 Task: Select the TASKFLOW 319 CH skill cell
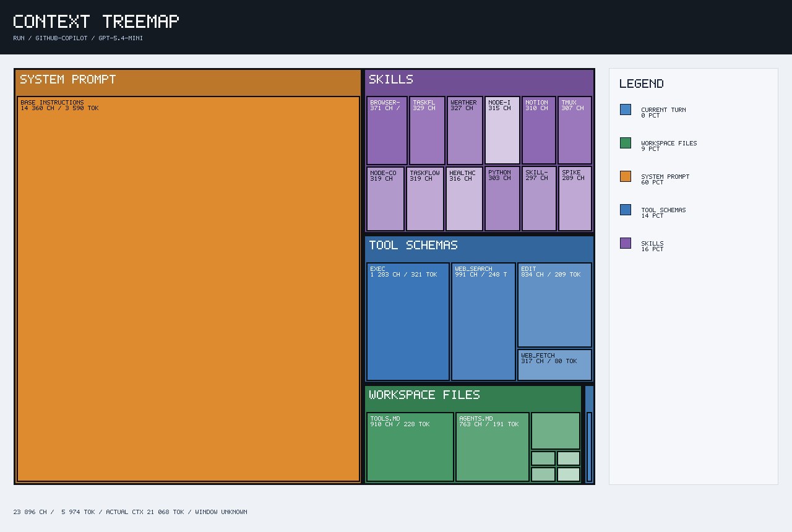coord(425,199)
